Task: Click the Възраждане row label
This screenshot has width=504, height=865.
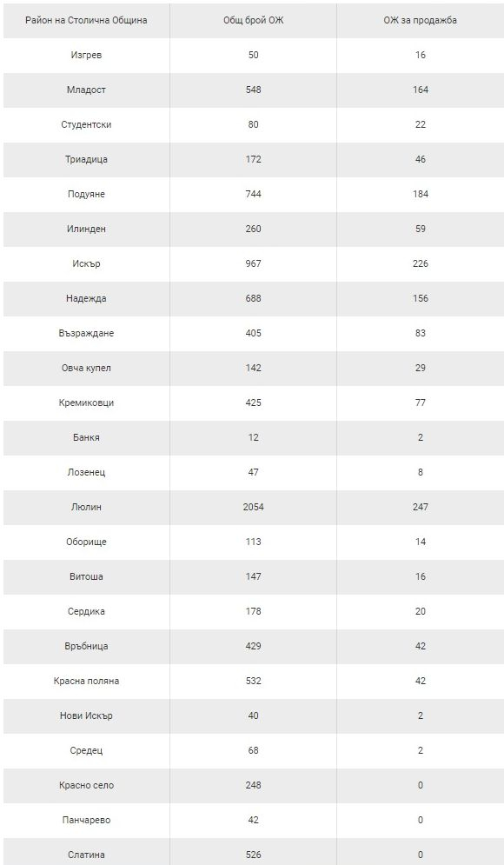Action: coord(86,333)
